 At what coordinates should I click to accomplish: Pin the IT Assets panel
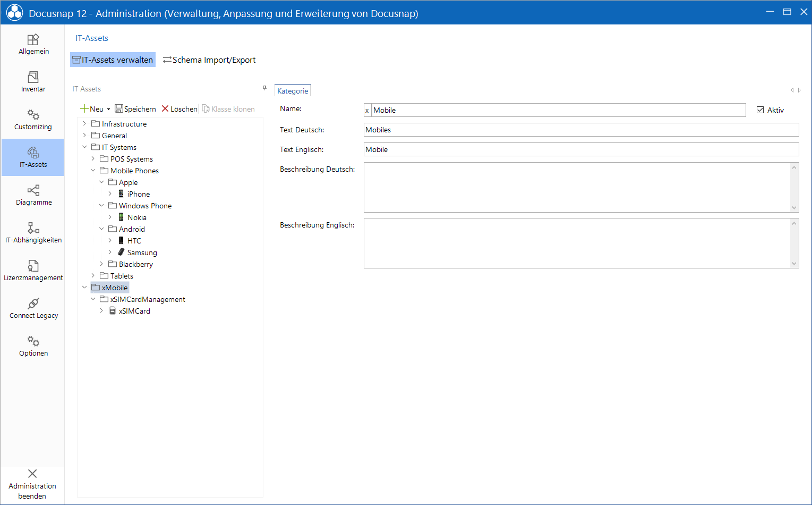(x=264, y=88)
